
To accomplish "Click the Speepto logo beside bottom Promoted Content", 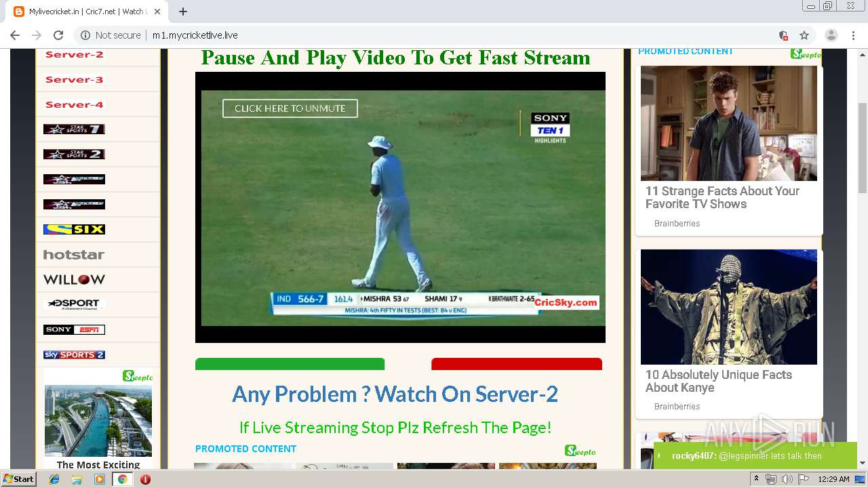I will [x=580, y=451].
